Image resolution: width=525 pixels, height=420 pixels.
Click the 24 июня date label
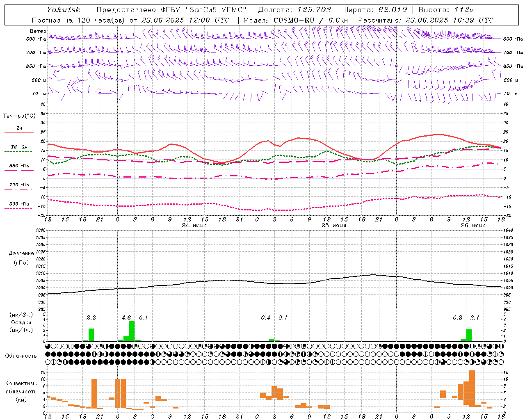[194, 226]
